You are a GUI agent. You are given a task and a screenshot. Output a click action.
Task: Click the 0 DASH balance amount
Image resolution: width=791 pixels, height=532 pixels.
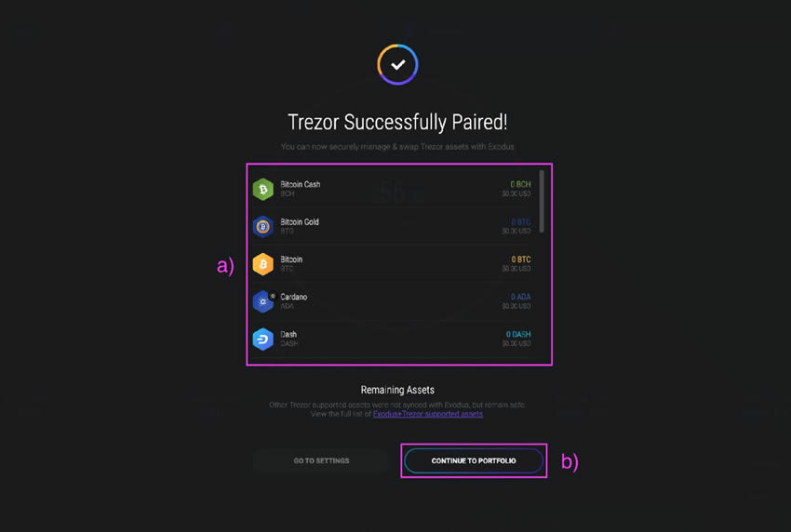point(518,334)
